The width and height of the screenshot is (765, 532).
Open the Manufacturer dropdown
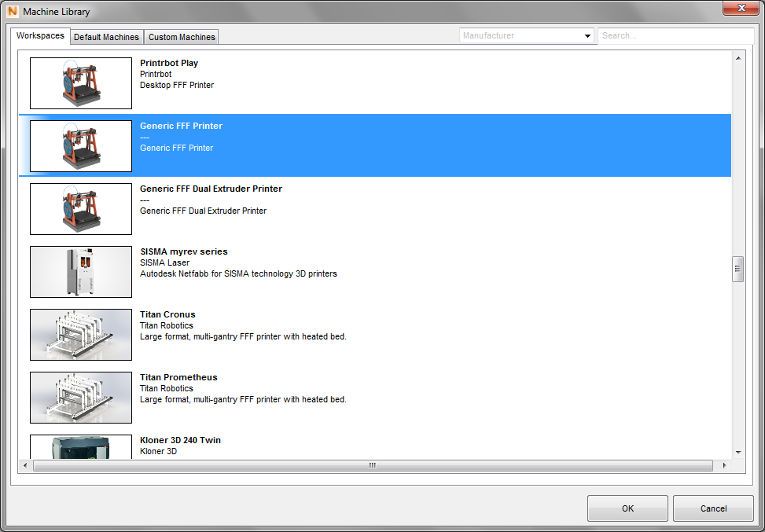click(x=526, y=35)
